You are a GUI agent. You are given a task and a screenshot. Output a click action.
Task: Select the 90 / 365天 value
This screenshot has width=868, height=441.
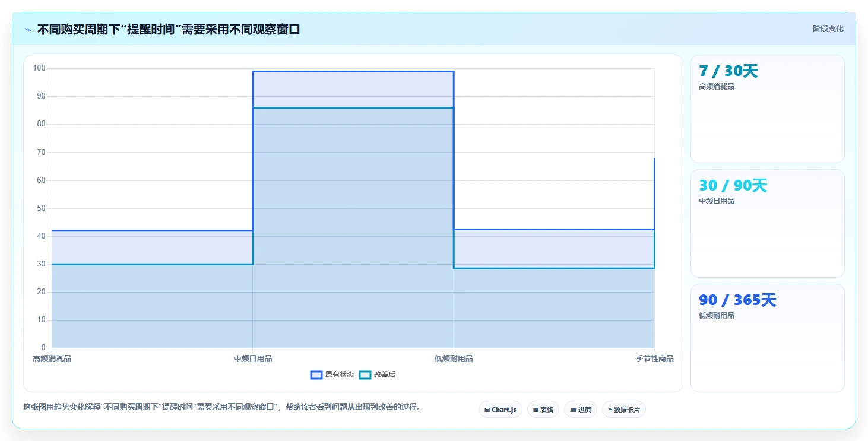click(x=737, y=300)
